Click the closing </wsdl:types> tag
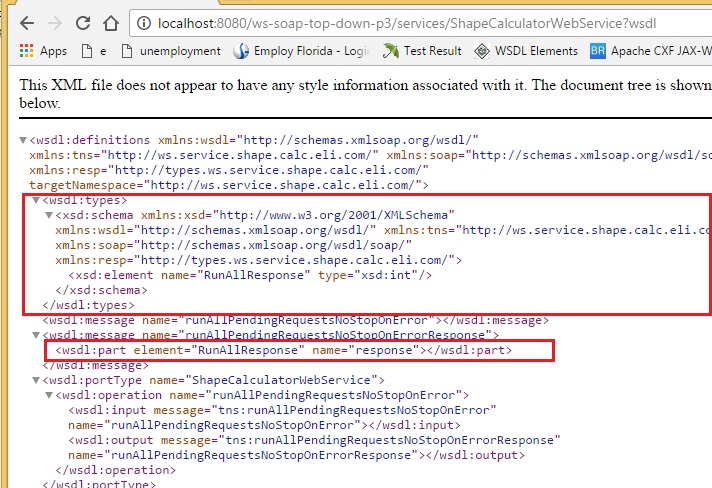 pos(89,305)
